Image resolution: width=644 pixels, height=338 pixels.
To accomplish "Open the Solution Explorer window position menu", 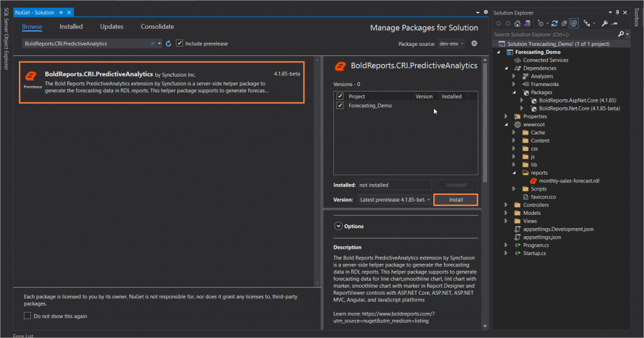I will (610, 13).
